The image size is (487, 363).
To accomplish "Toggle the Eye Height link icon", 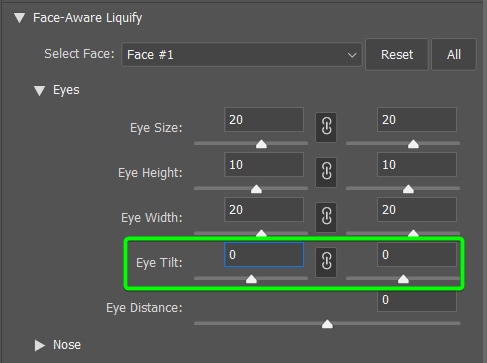I will pyautogui.click(x=326, y=172).
